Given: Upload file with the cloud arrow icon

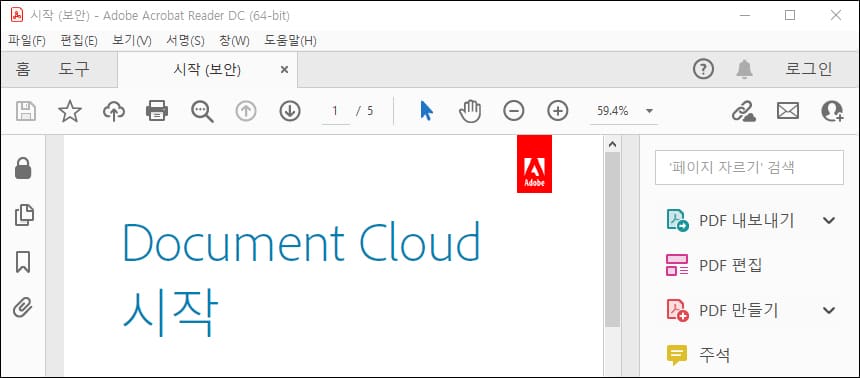Looking at the screenshot, I should click(x=114, y=111).
